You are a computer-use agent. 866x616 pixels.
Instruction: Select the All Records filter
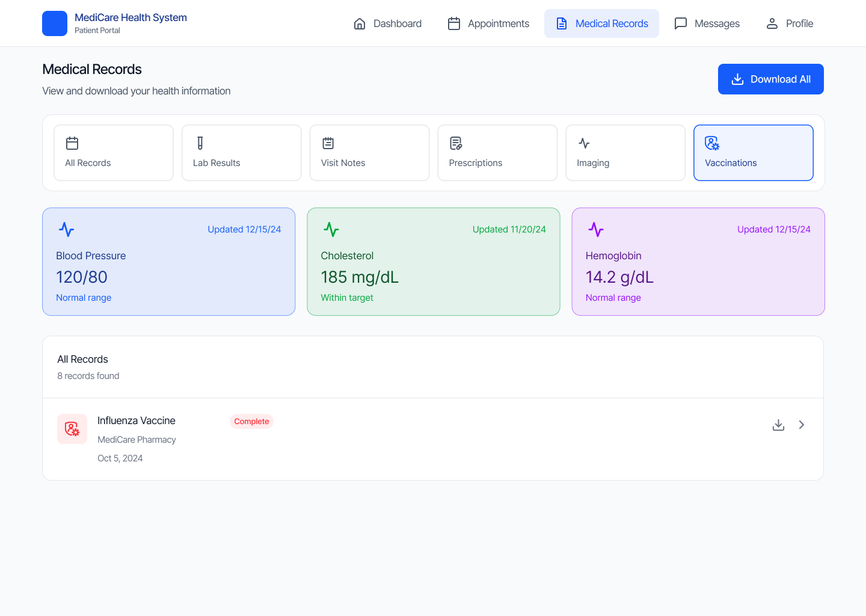[114, 153]
